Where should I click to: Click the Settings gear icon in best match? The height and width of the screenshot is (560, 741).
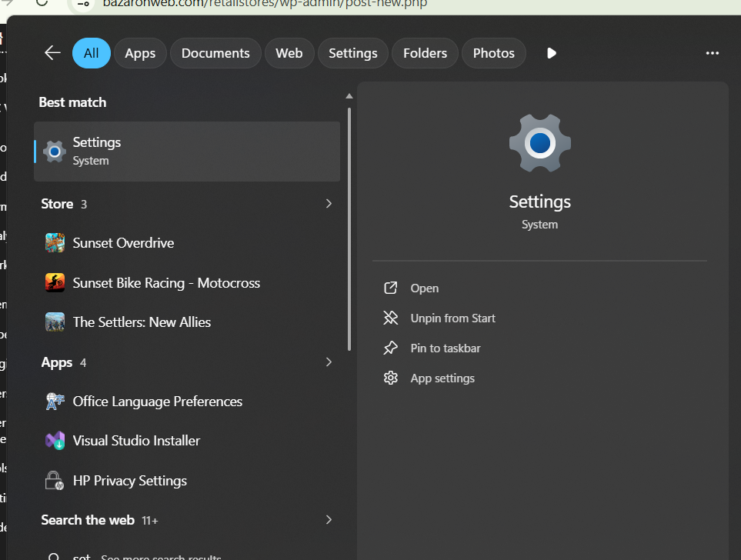[x=55, y=152]
